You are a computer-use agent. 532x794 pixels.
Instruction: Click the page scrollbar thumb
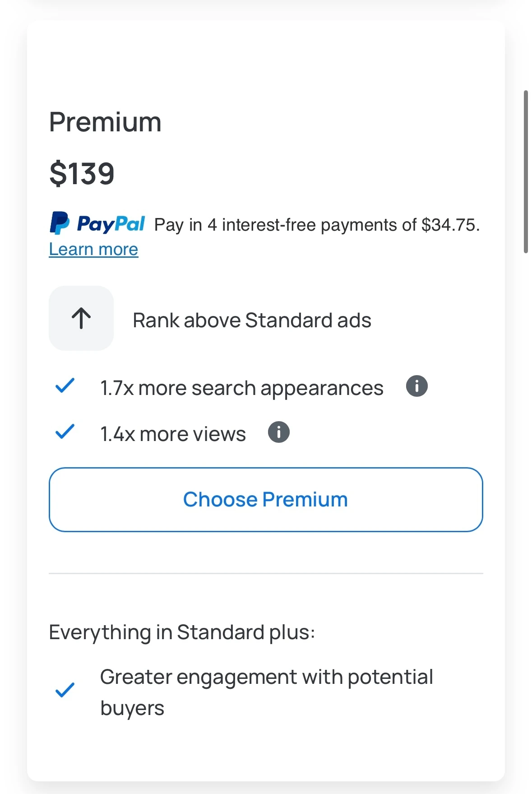click(526, 172)
